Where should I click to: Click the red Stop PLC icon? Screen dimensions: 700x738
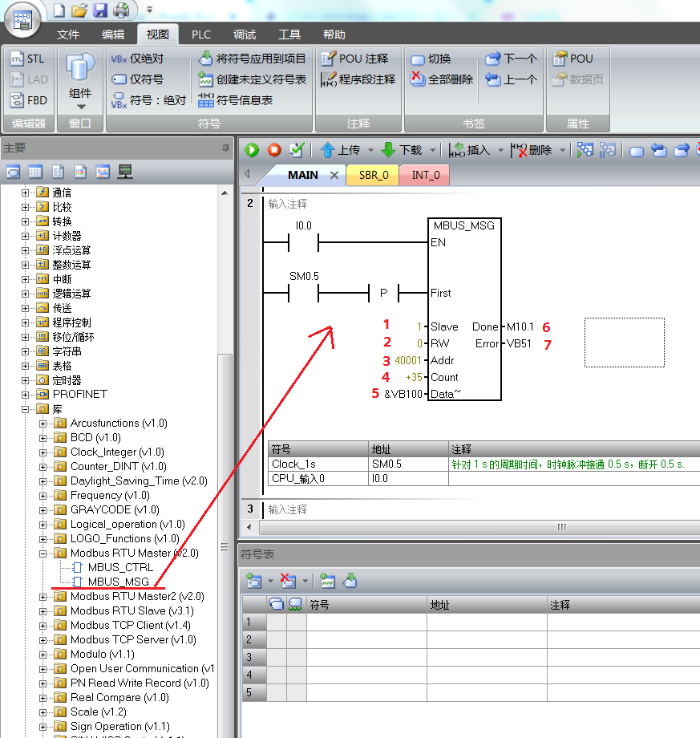(274, 150)
